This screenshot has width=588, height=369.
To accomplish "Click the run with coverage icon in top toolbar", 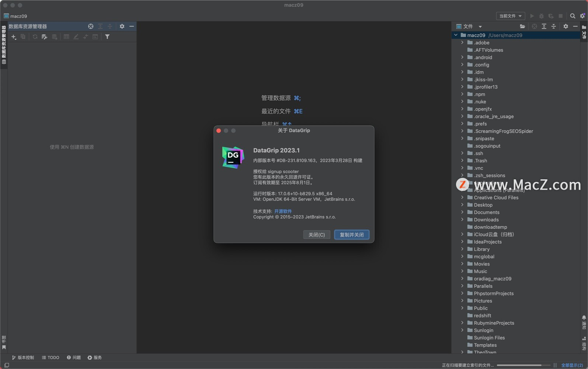I will [551, 16].
